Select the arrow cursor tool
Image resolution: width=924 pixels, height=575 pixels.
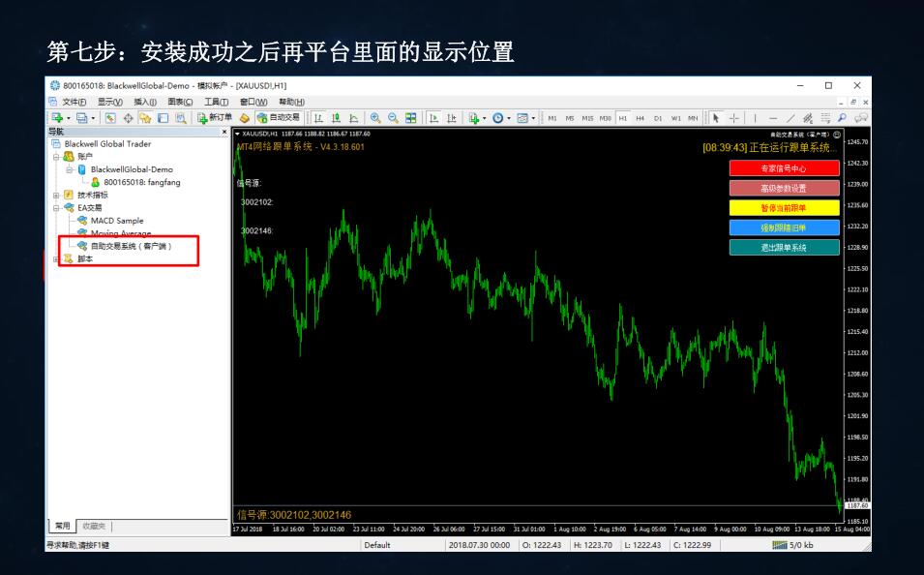coord(717,118)
